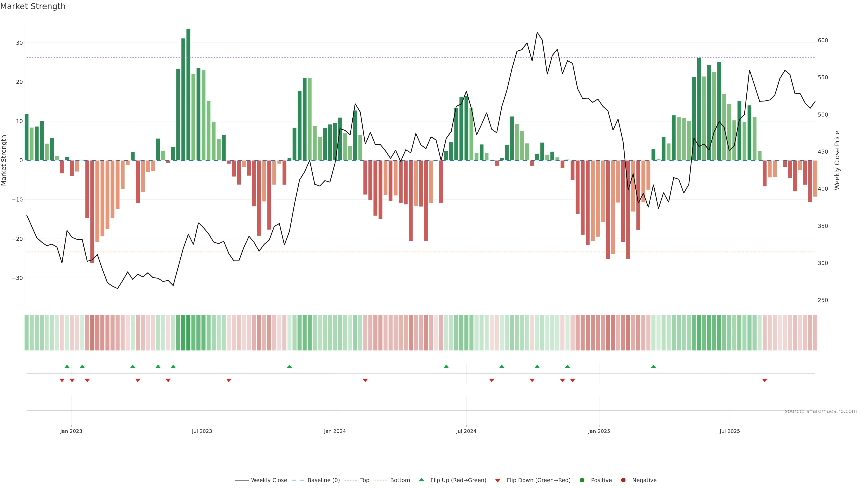868x488 pixels.
Task: Click the dark red Negative legend dot
Action: [x=623, y=480]
